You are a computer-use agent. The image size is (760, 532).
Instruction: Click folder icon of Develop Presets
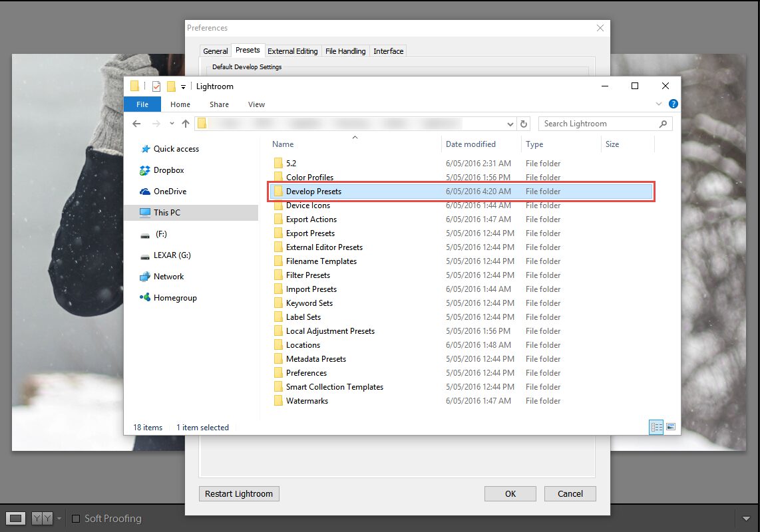click(x=278, y=192)
